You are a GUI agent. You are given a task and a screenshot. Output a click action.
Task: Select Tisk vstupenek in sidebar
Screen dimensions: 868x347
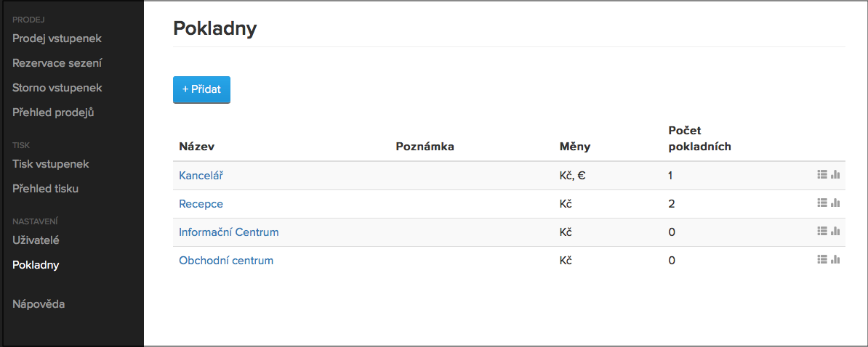click(x=50, y=164)
